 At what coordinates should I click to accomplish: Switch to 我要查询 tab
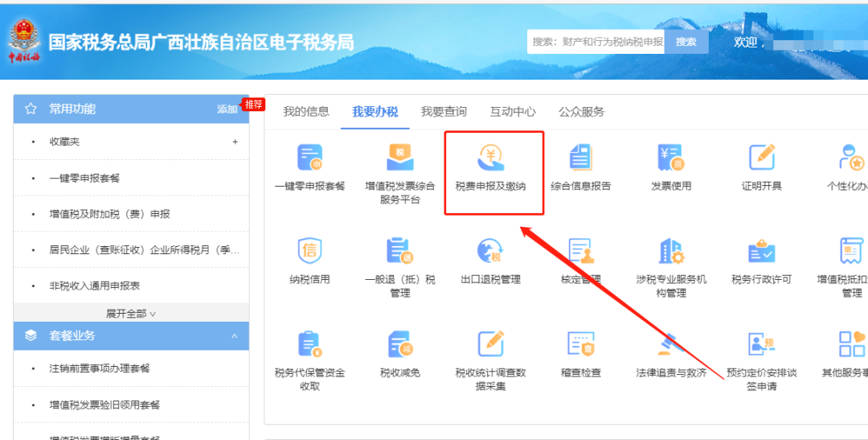(x=444, y=112)
